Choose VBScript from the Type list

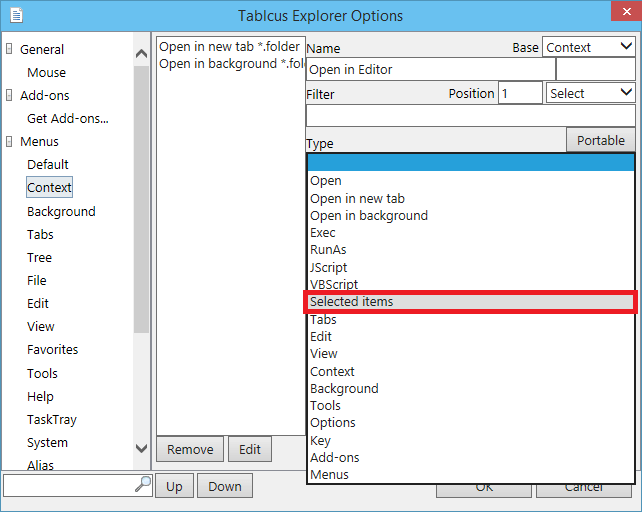pos(471,284)
